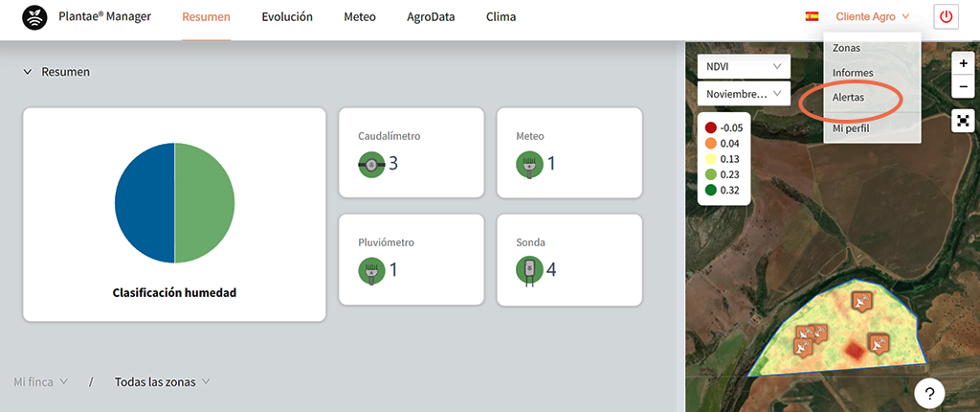Click the Clasificación humedad label

coord(174,292)
